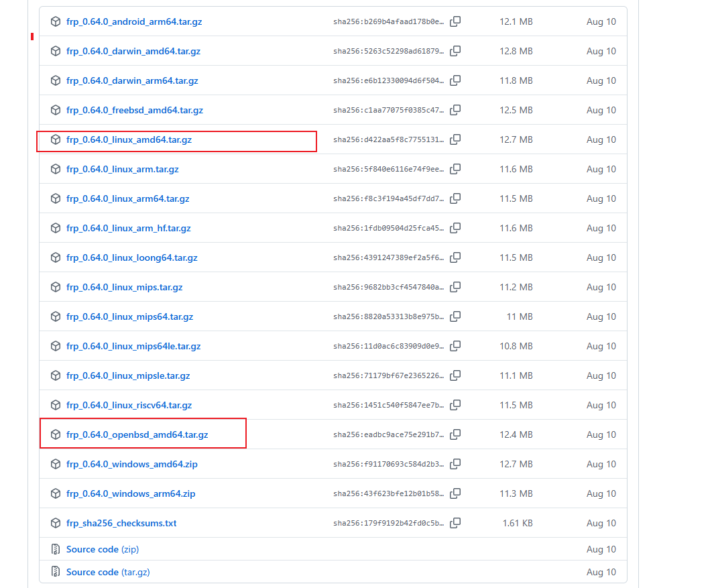The width and height of the screenshot is (712, 588).
Task: Click the 12.4 MB file size
Action: pos(516,434)
